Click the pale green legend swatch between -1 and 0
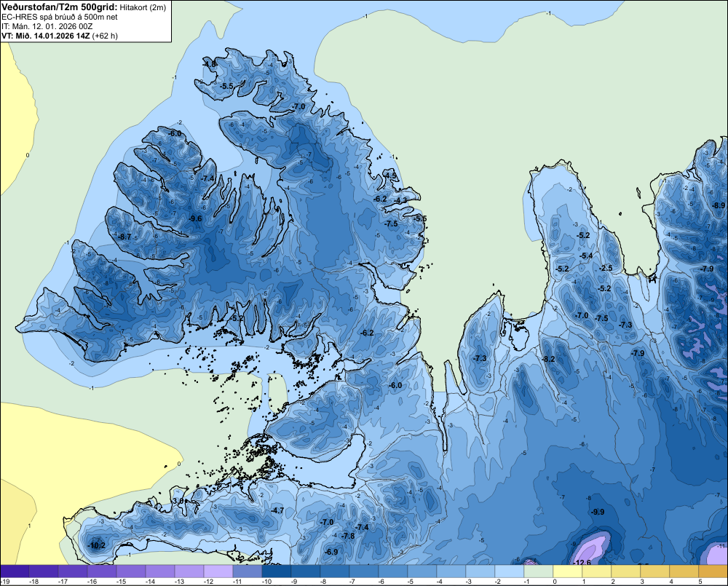This screenshot has height=586, width=728. 539,571
